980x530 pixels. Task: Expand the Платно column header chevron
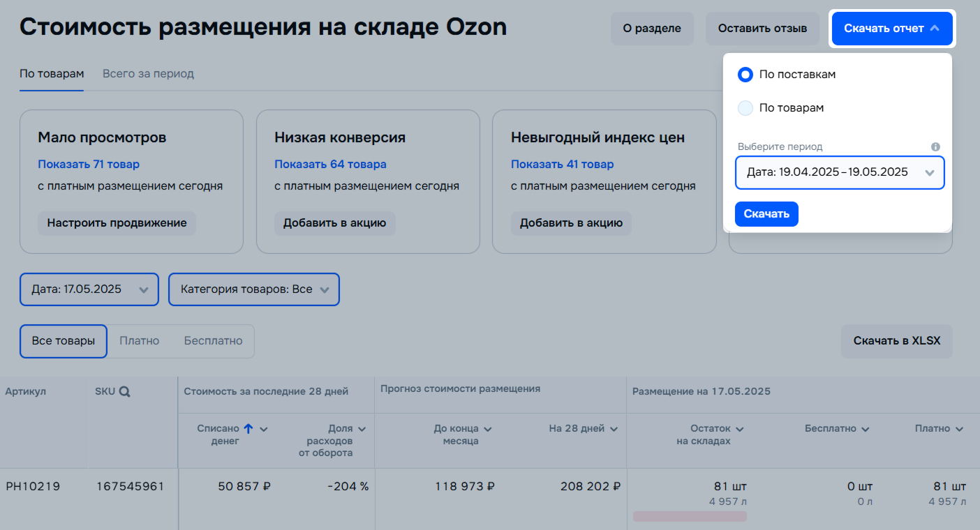click(x=960, y=430)
